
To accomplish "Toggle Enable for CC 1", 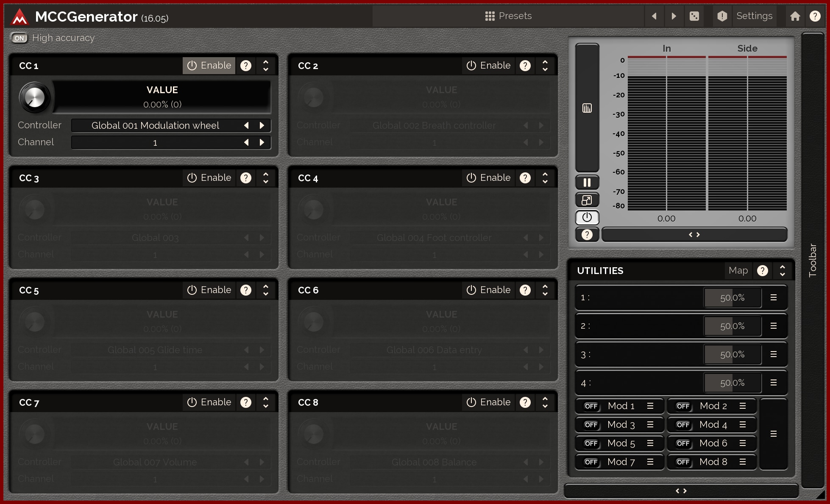I will (209, 66).
